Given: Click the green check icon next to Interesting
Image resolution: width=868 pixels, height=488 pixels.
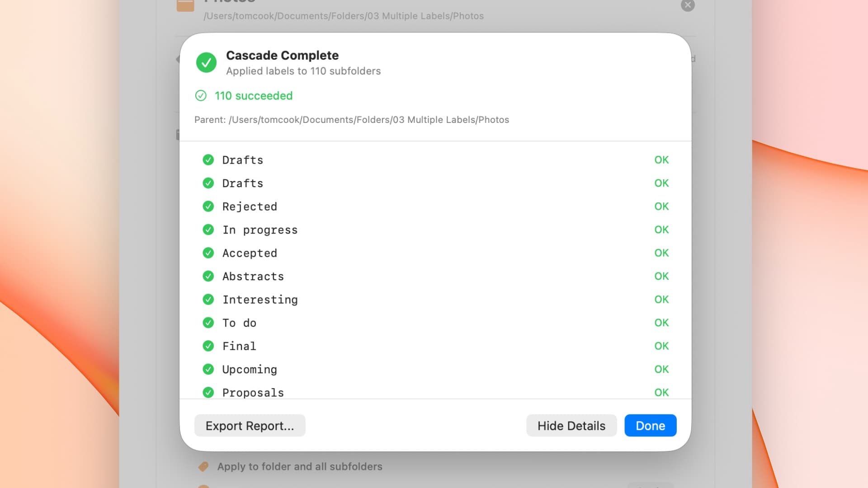Looking at the screenshot, I should pyautogui.click(x=208, y=300).
